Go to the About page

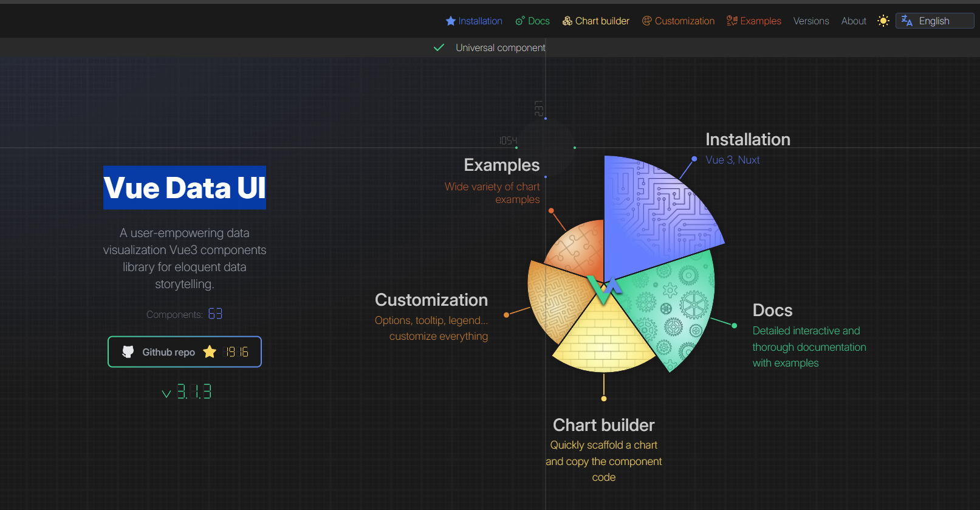(x=854, y=21)
